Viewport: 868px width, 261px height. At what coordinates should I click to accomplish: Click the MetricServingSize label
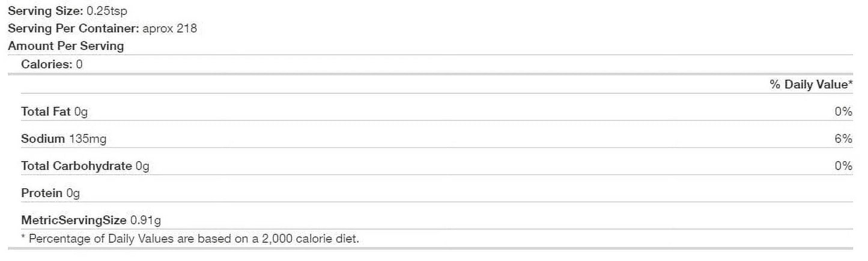click(74, 220)
